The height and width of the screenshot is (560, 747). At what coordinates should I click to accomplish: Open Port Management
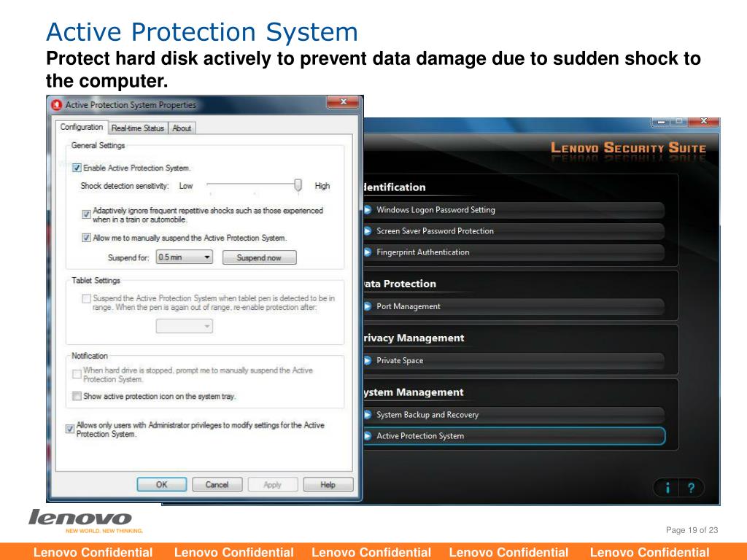[x=514, y=306]
